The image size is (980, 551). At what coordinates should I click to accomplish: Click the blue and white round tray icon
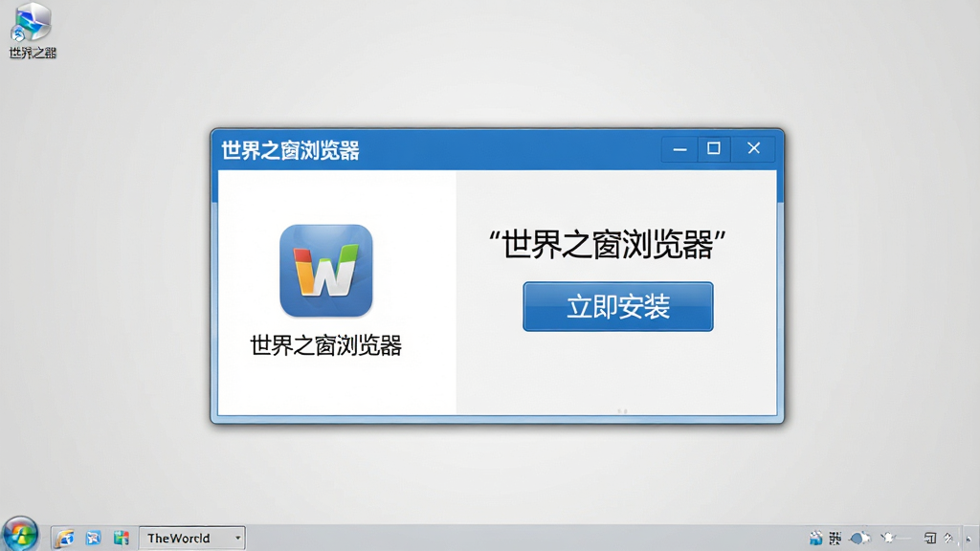860,538
